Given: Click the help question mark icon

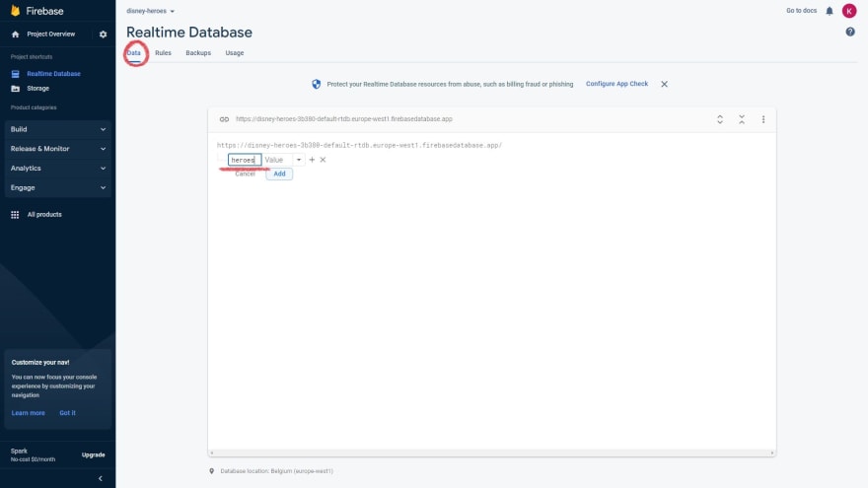Looking at the screenshot, I should click(850, 33).
